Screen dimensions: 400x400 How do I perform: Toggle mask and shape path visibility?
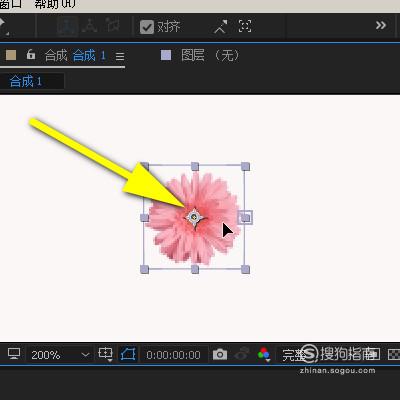click(128, 354)
